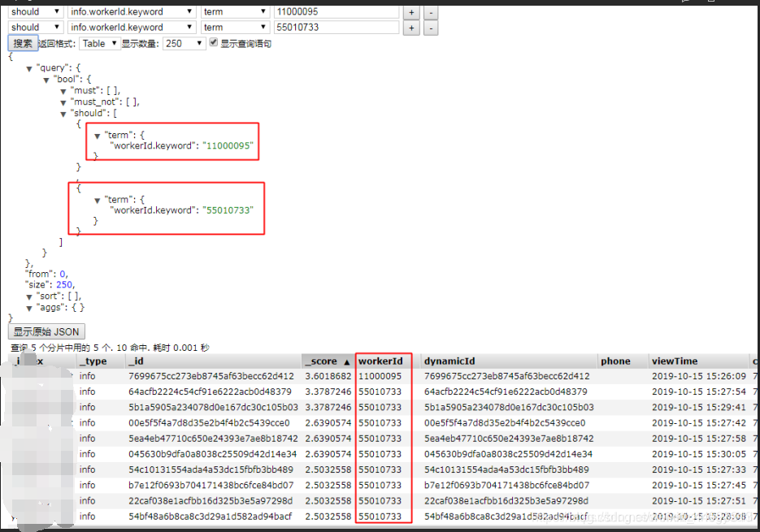Click viewTime 2019-10-15 15:26:09
760x532 pixels.
(x=699, y=376)
